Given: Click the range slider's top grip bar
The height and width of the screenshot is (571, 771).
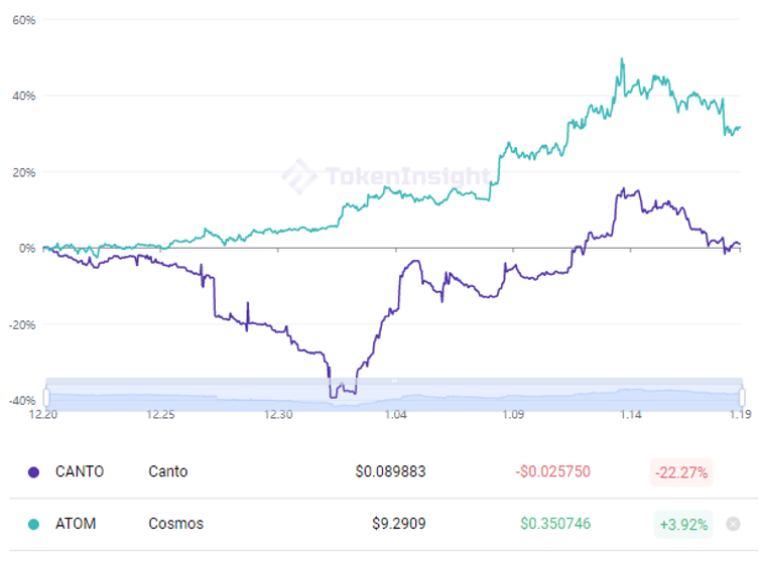Looking at the screenshot, I should point(394,381).
